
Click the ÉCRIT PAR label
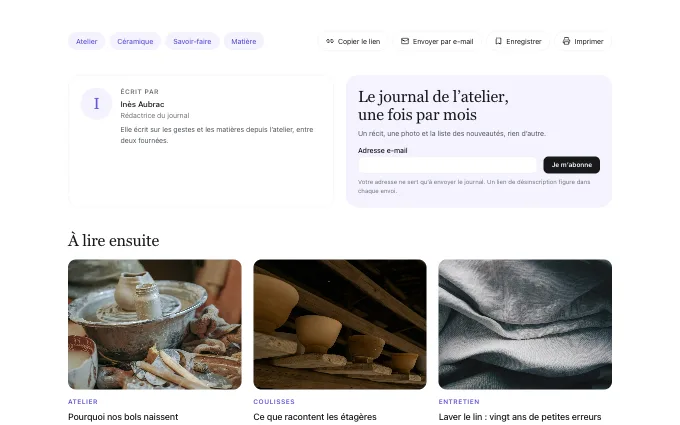pos(140,92)
